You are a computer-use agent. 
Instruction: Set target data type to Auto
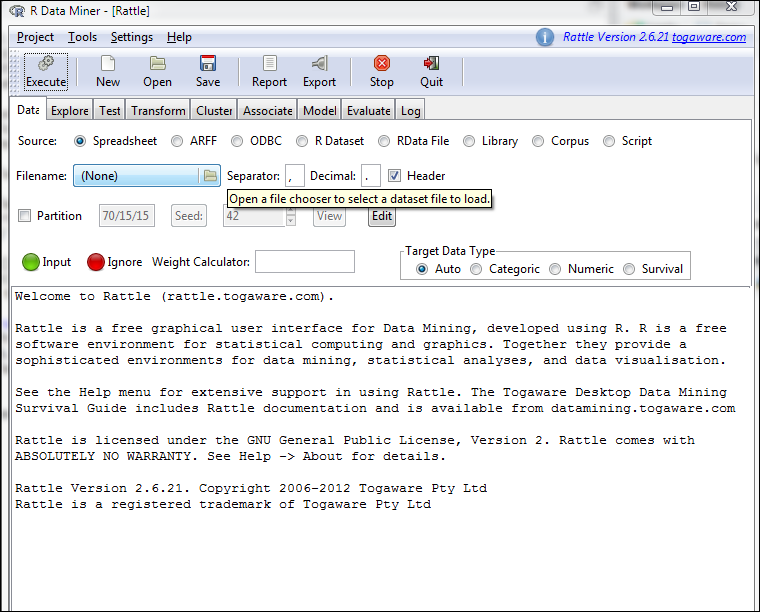click(x=422, y=269)
